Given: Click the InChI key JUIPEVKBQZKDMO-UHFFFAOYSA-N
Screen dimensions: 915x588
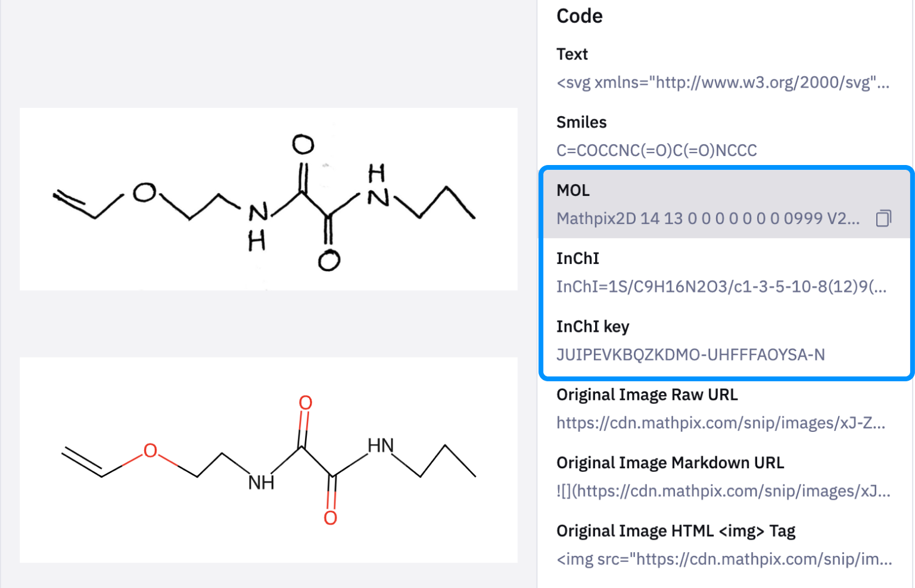Looking at the screenshot, I should [690, 354].
